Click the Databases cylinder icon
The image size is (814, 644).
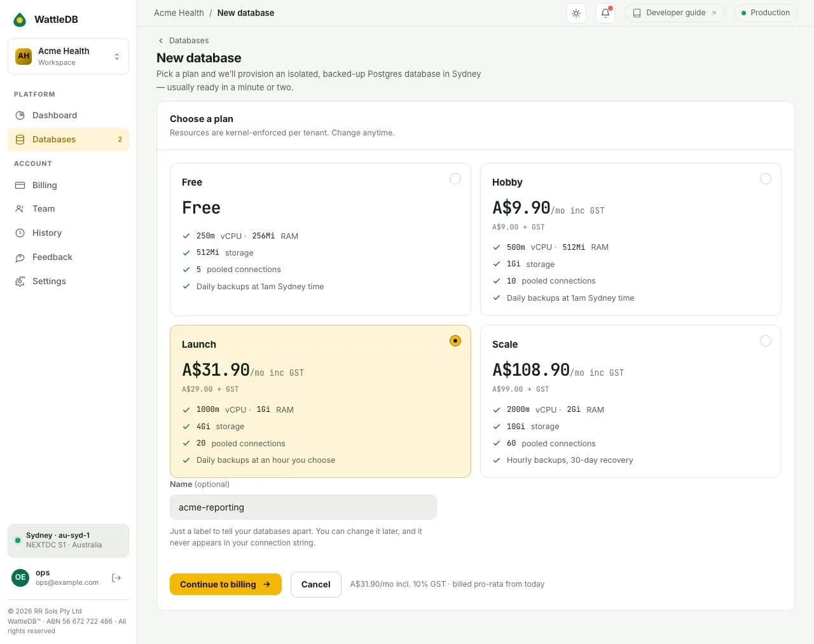click(20, 140)
